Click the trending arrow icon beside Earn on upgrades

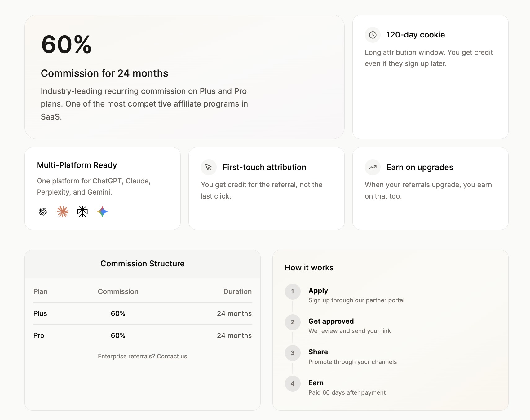pyautogui.click(x=373, y=167)
